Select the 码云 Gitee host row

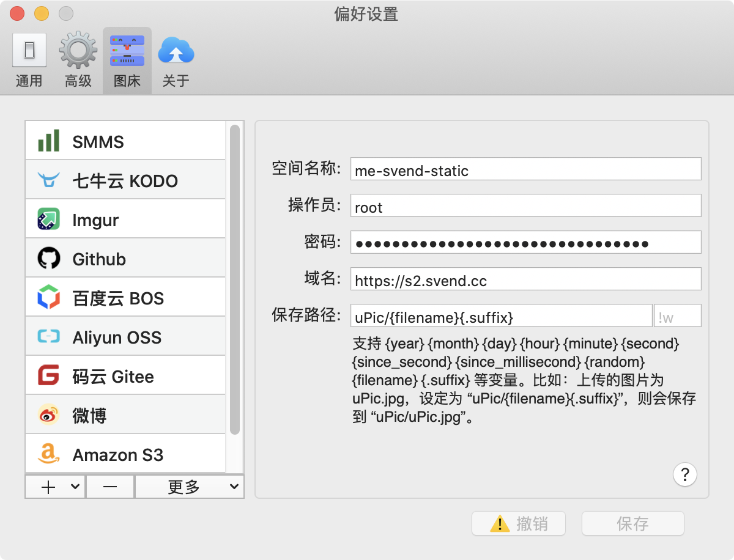pyautogui.click(x=125, y=376)
